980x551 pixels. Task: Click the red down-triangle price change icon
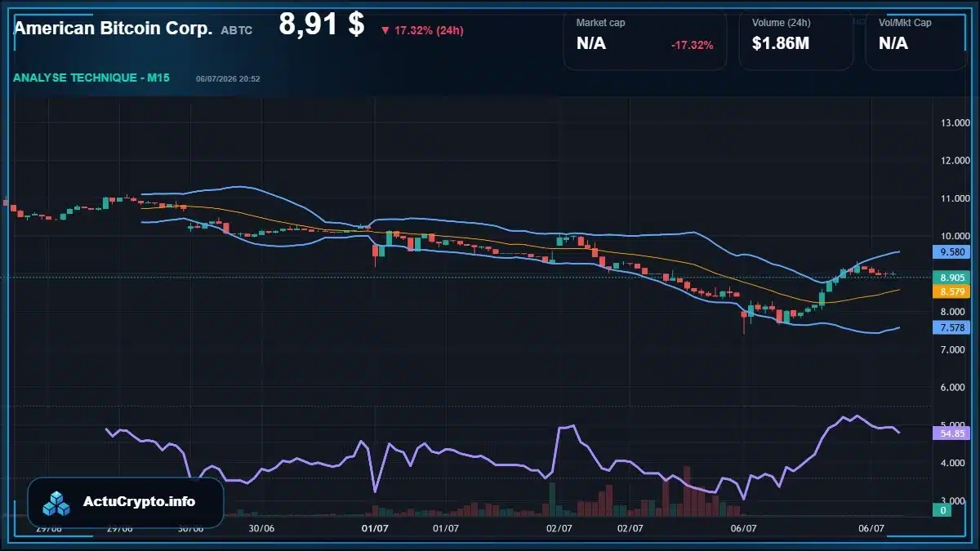click(385, 30)
